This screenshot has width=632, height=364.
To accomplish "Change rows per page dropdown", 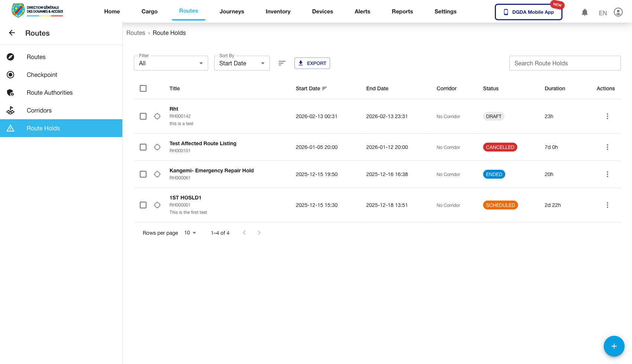I will pyautogui.click(x=190, y=233).
